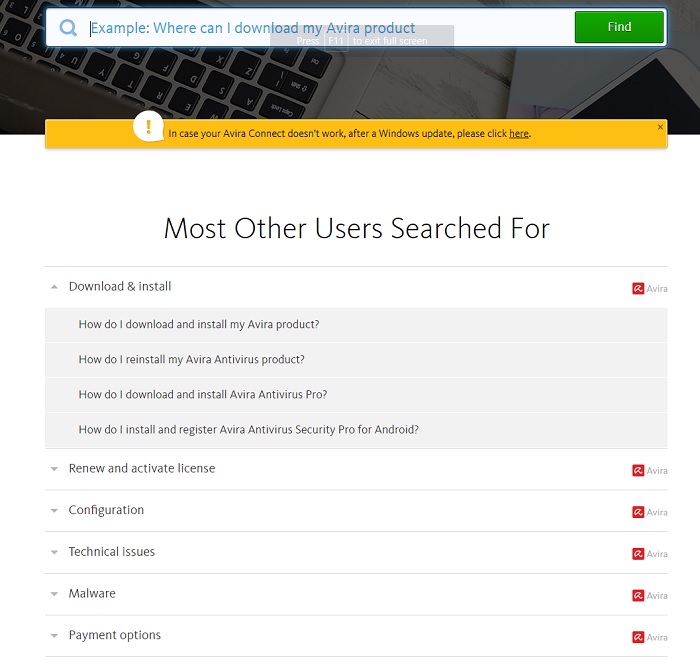Click Avira logo beside Configuration
Image resolution: width=700 pixels, height=665 pixels.
pyautogui.click(x=650, y=512)
